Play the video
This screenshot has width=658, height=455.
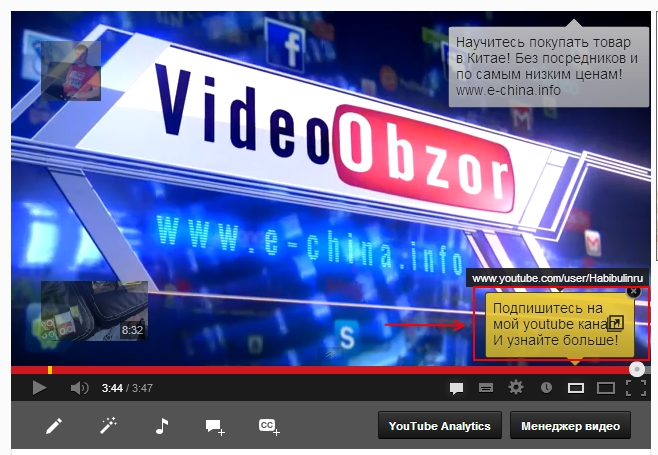39,388
